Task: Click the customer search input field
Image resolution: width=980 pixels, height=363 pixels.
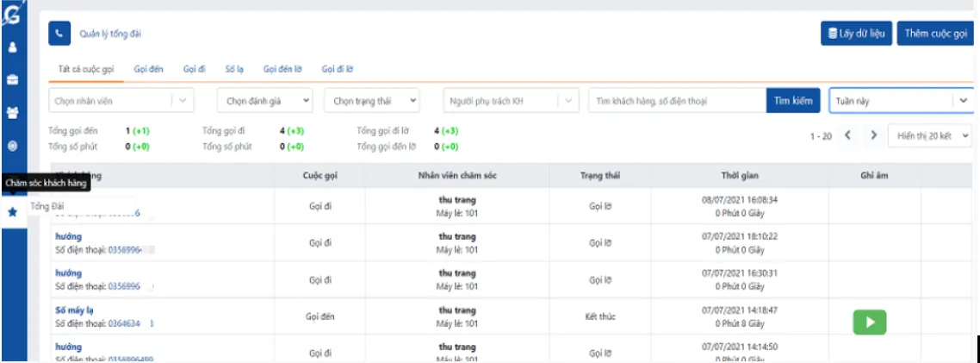Action: (677, 100)
